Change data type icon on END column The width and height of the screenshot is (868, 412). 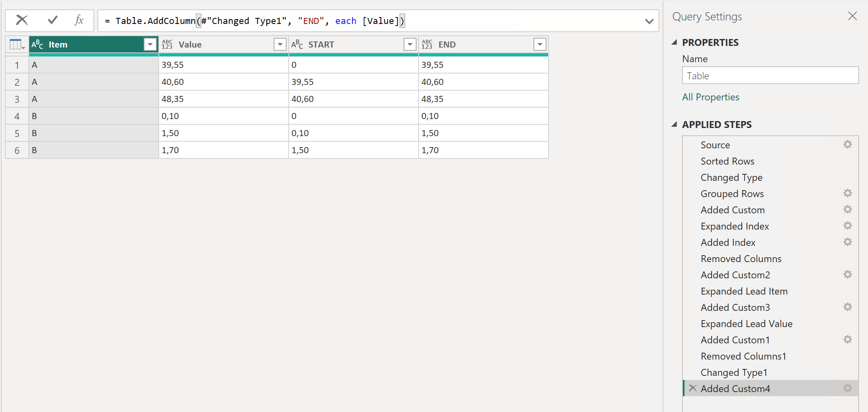tap(427, 44)
